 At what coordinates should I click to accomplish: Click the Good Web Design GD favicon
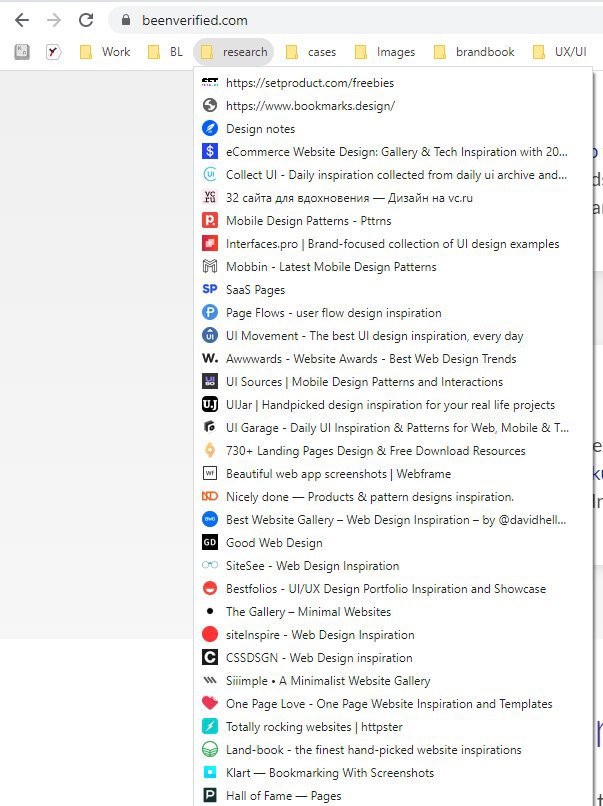pos(210,543)
